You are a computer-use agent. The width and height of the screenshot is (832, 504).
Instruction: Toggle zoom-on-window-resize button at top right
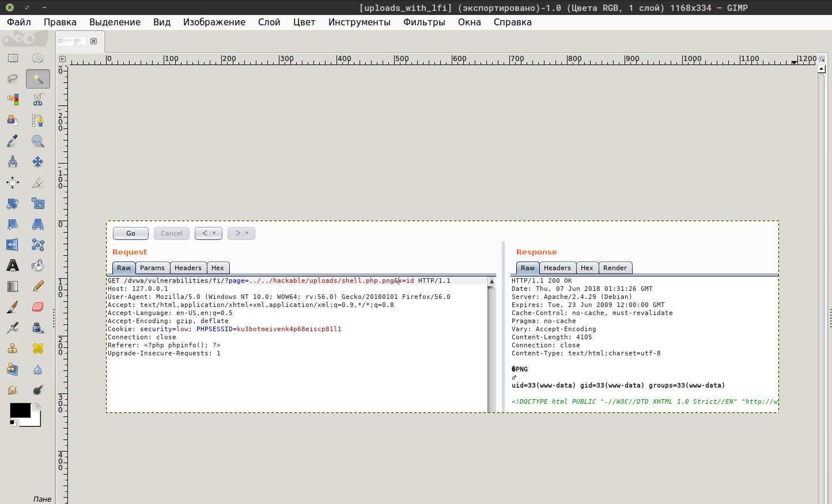[x=822, y=59]
